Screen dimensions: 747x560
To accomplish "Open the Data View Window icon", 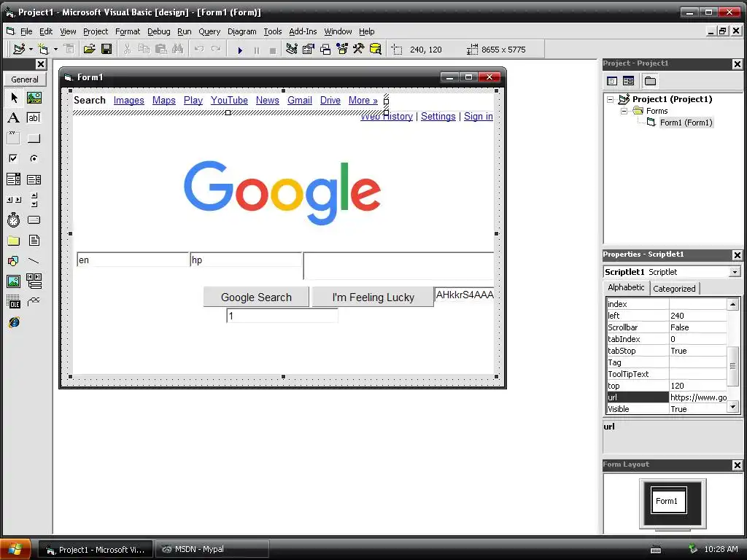I will pos(376,49).
